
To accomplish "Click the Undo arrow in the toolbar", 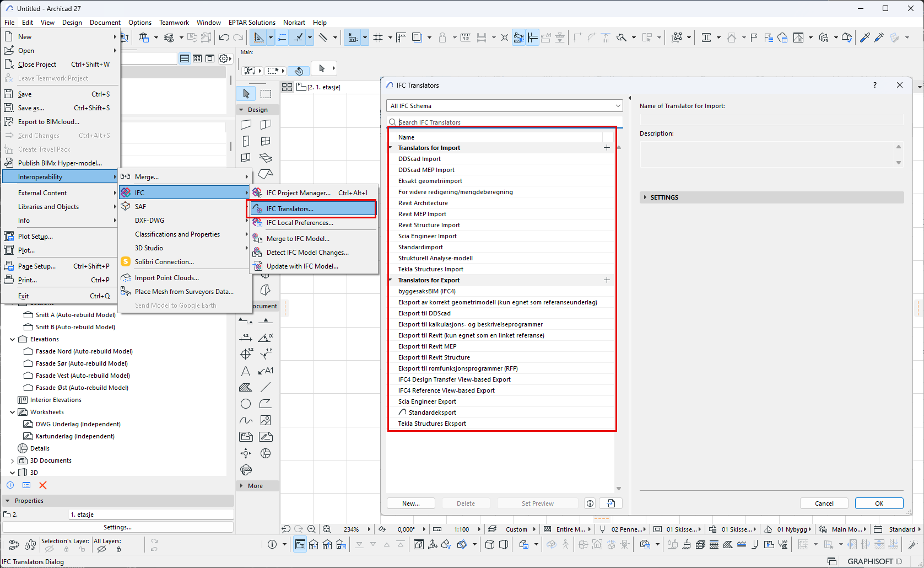I will click(x=224, y=37).
